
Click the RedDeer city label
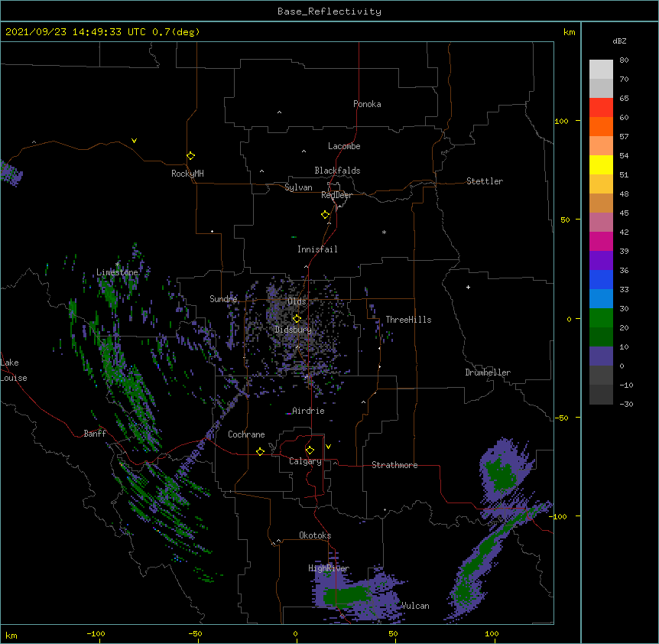[336, 195]
